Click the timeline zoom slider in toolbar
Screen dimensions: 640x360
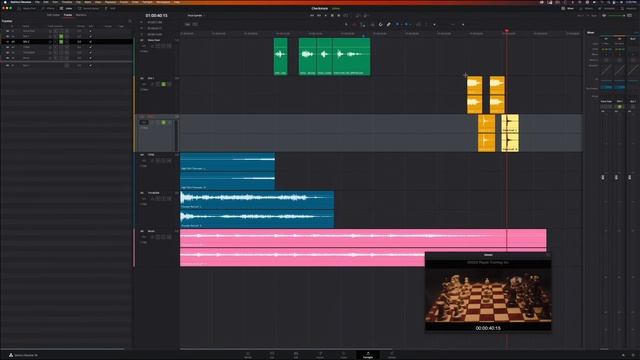(458, 24)
